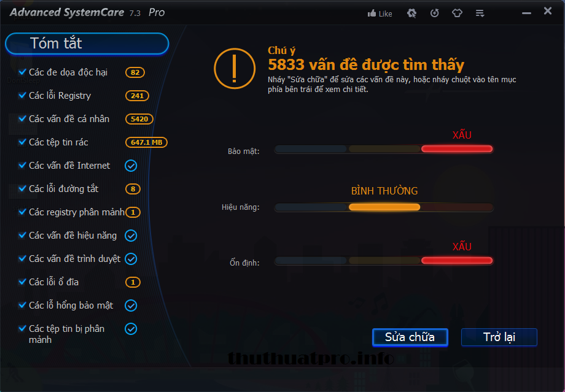Open the skin shirt icon
This screenshot has width=565, height=392.
point(457,13)
